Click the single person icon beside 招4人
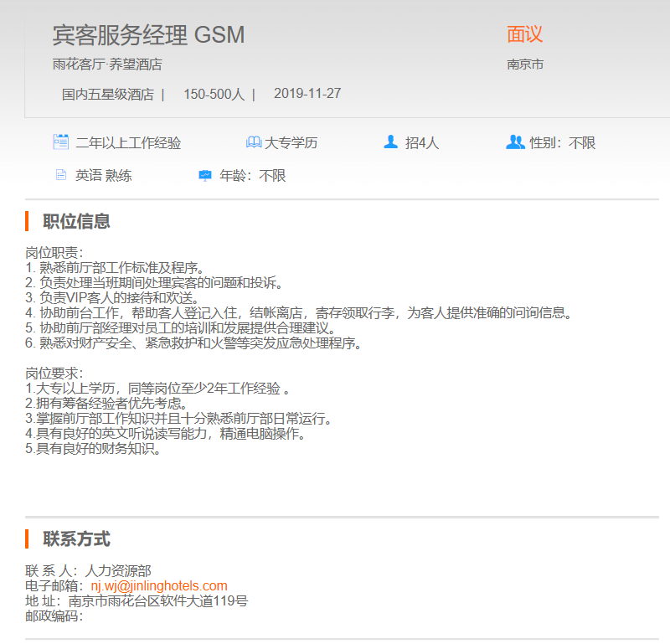 [x=390, y=142]
